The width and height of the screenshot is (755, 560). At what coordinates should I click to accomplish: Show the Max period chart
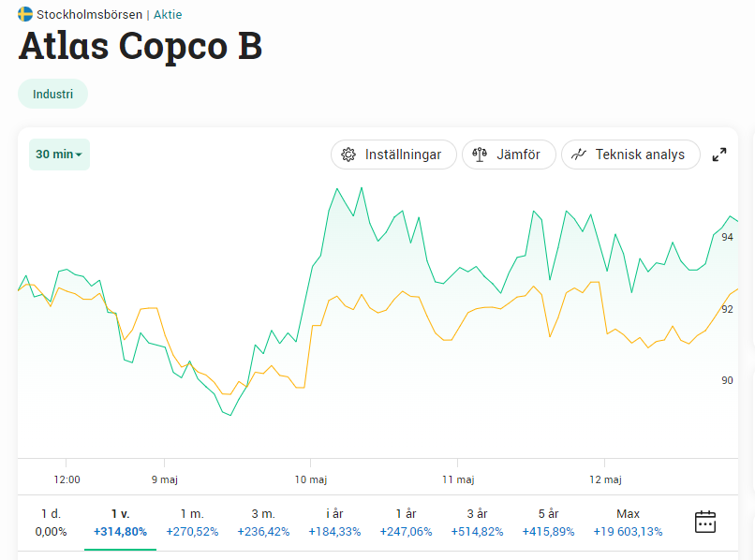(x=628, y=523)
